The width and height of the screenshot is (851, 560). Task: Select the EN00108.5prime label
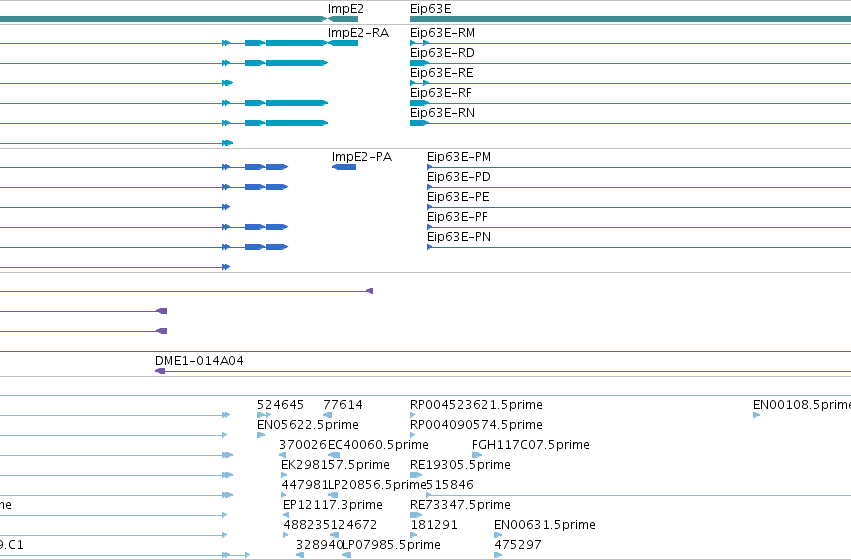[802, 405]
